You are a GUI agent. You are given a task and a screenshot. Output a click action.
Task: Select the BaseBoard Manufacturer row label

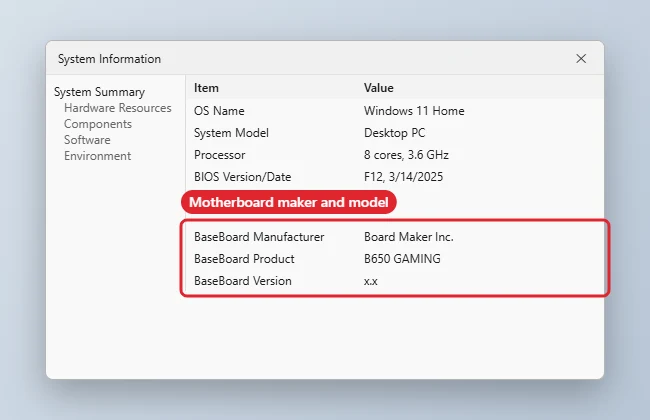click(x=259, y=237)
